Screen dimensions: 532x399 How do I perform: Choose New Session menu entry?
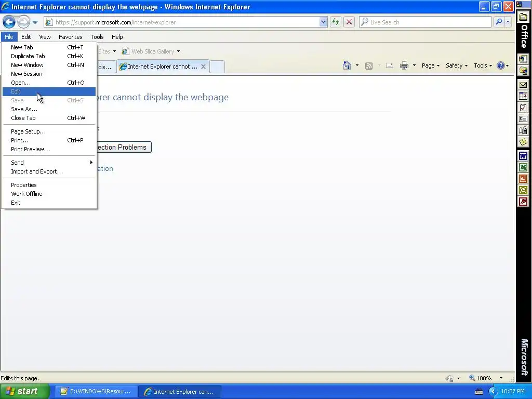point(49,74)
